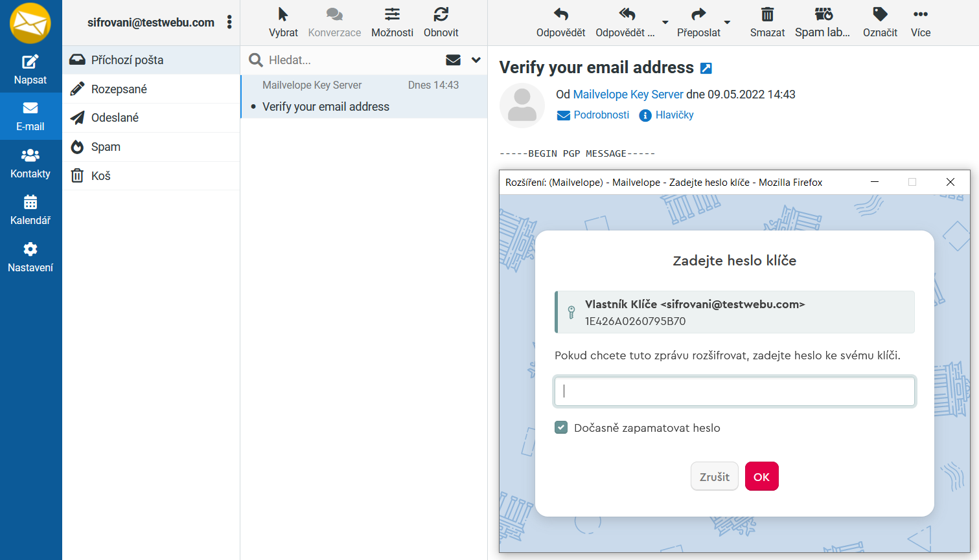Open message in new window icon

(x=706, y=68)
